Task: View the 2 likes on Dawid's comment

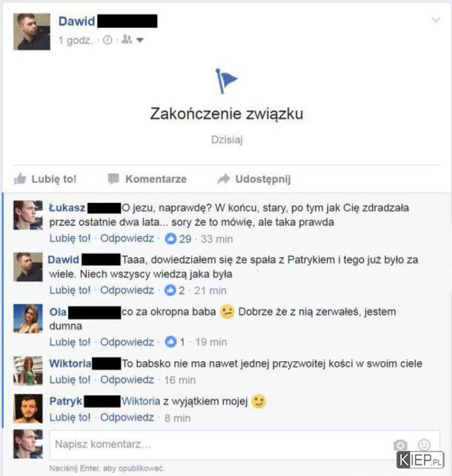Action: [175, 290]
